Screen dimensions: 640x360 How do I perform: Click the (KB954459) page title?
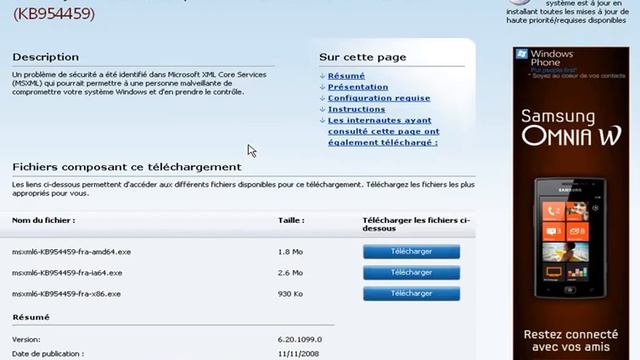tap(53, 14)
